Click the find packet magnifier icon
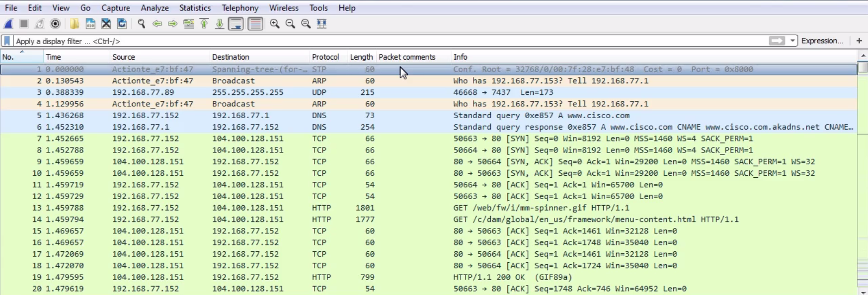This screenshot has width=868, height=295. (x=142, y=24)
